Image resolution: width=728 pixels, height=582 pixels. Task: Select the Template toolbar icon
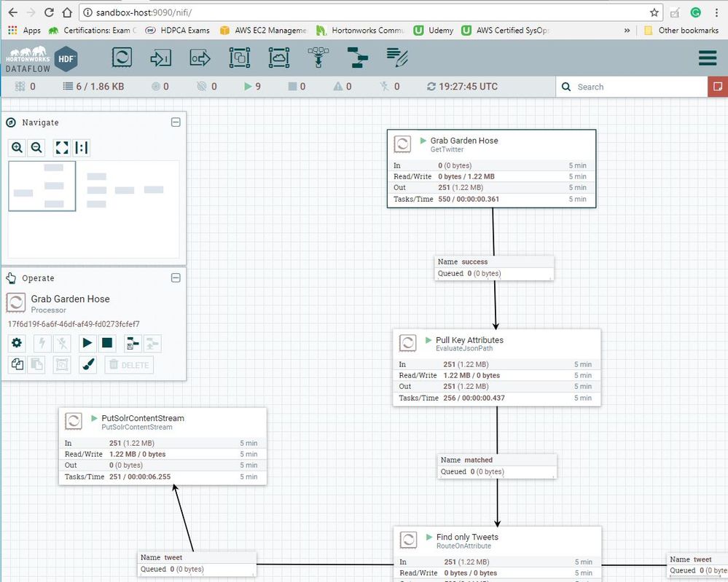357,58
